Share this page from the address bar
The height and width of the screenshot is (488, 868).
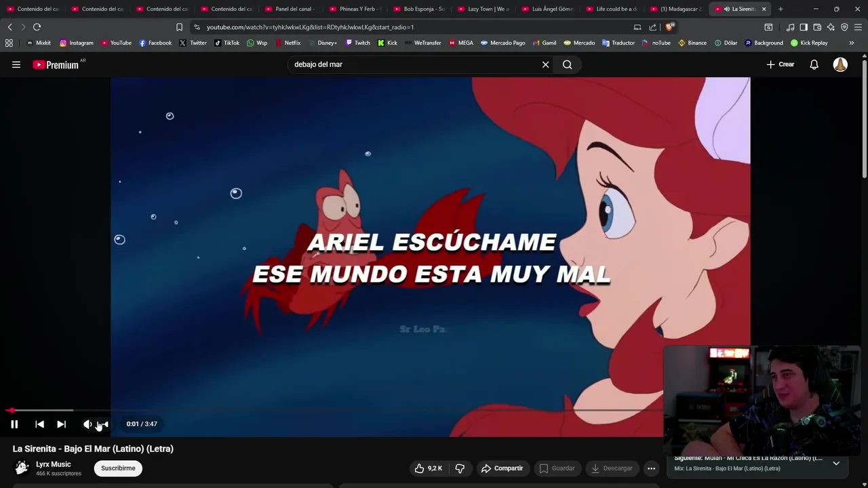pyautogui.click(x=652, y=27)
